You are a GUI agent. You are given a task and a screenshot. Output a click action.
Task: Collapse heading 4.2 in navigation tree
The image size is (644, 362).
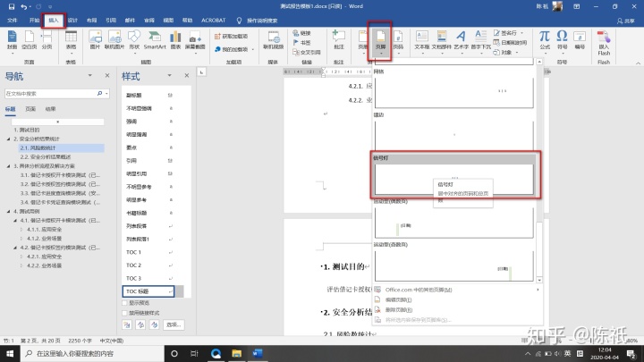coord(15,248)
